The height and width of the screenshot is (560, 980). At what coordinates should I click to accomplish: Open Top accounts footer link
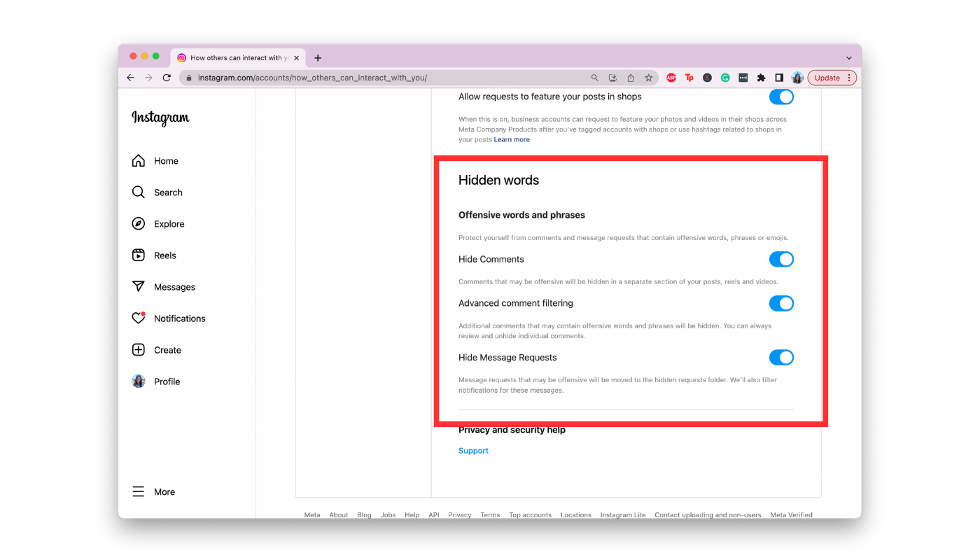530,514
